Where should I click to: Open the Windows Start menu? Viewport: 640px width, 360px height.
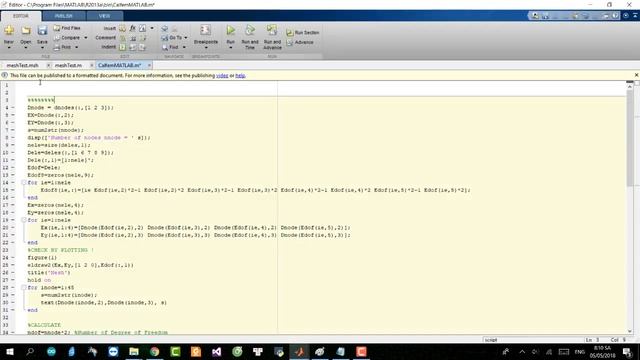point(9,351)
